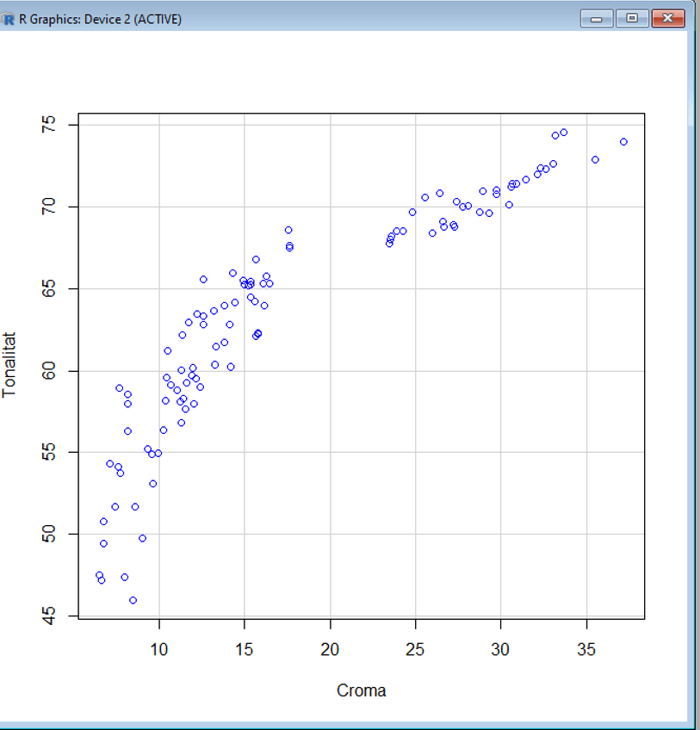Click x-axis tick label '35'

tap(586, 649)
